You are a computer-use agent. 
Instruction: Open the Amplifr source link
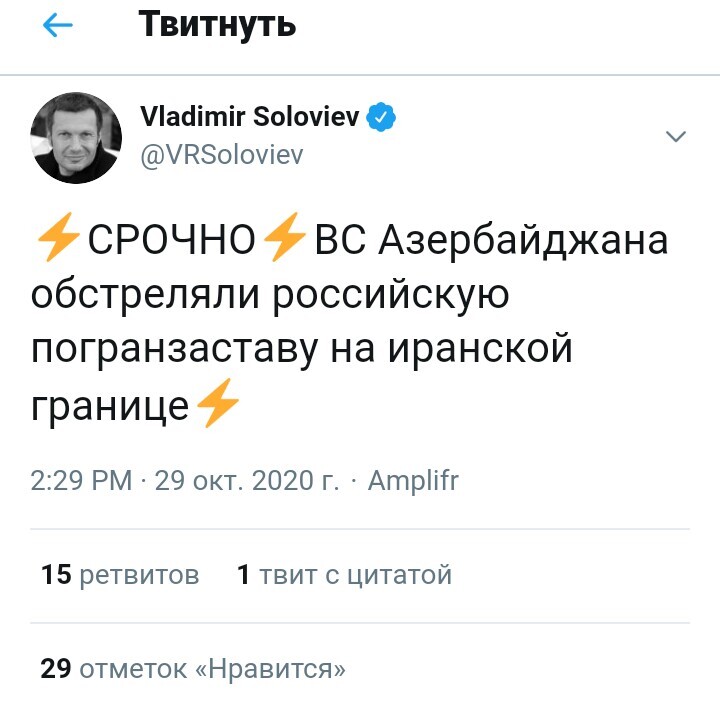[x=413, y=480]
